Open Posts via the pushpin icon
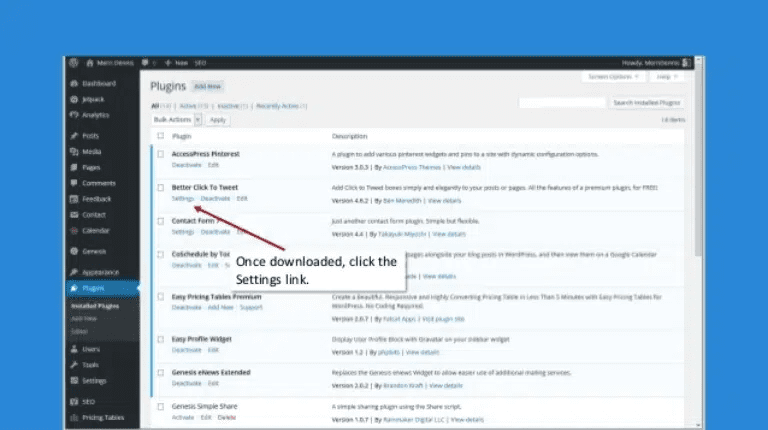This screenshot has width=768, height=430. point(74,135)
